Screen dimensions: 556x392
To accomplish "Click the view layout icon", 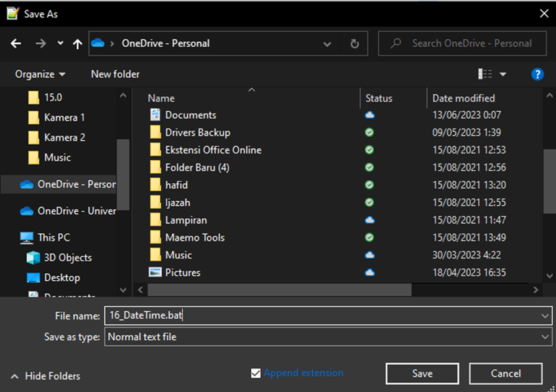I will pyautogui.click(x=484, y=74).
